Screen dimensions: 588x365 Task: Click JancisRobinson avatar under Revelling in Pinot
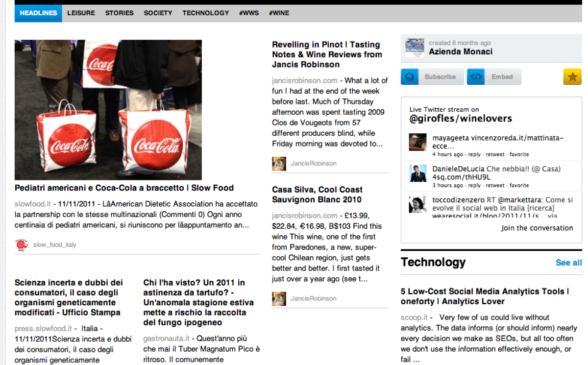coord(279,164)
